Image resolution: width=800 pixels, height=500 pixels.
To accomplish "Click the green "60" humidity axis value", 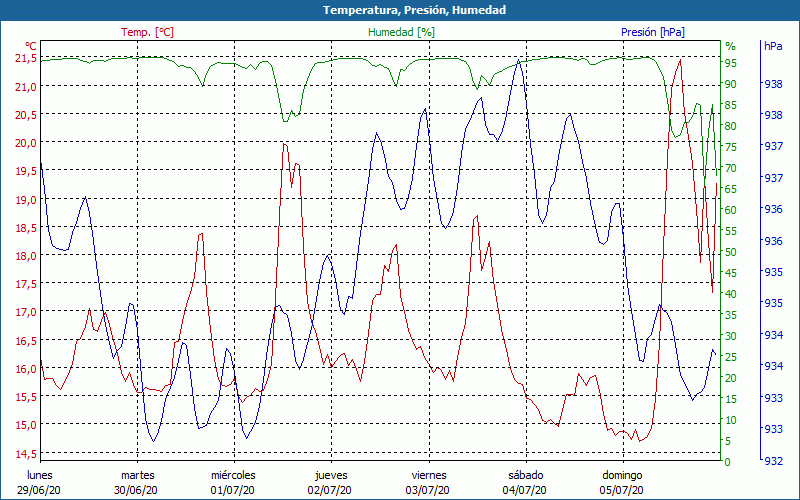I will tap(730, 210).
